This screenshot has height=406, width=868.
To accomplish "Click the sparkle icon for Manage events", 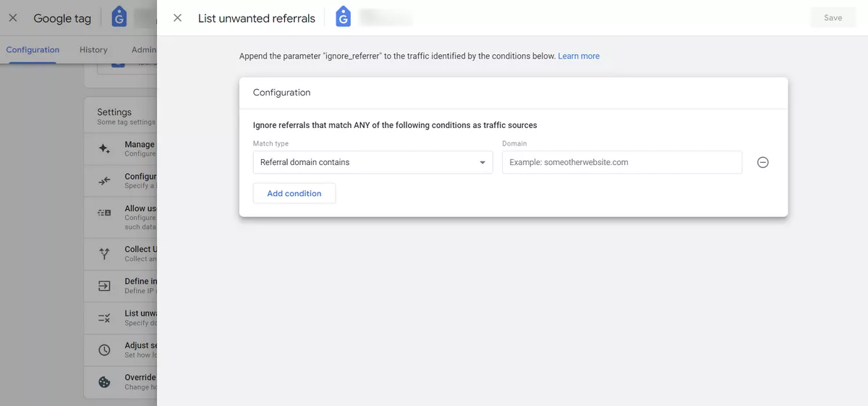I will (x=104, y=148).
